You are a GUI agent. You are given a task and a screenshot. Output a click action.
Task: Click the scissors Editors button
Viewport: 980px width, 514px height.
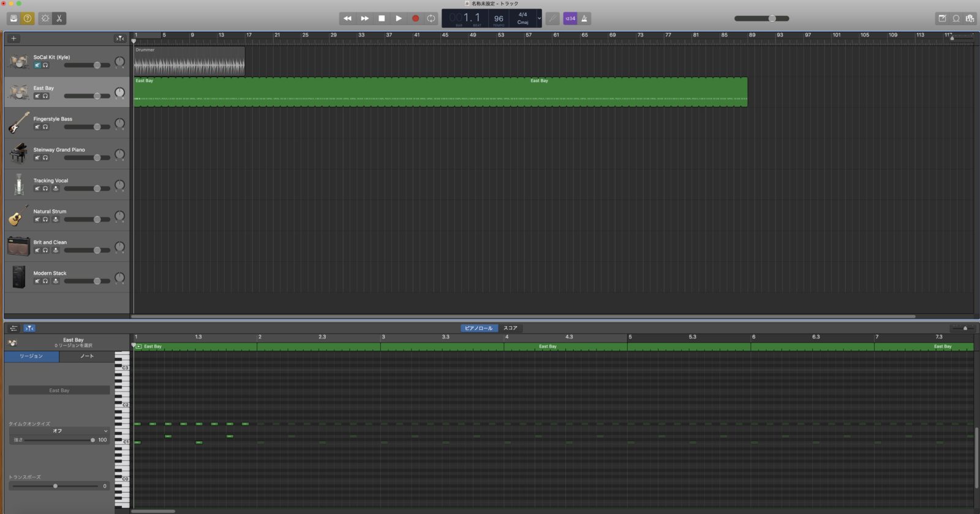59,18
